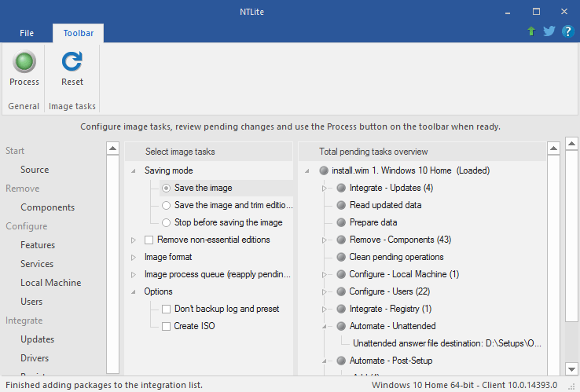Maximize the NTLite window
580x392 pixels.
click(x=536, y=12)
